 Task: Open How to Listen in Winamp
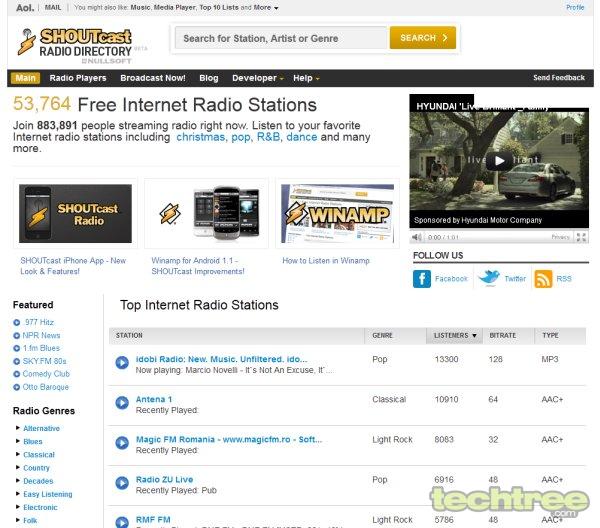pyautogui.click(x=326, y=261)
